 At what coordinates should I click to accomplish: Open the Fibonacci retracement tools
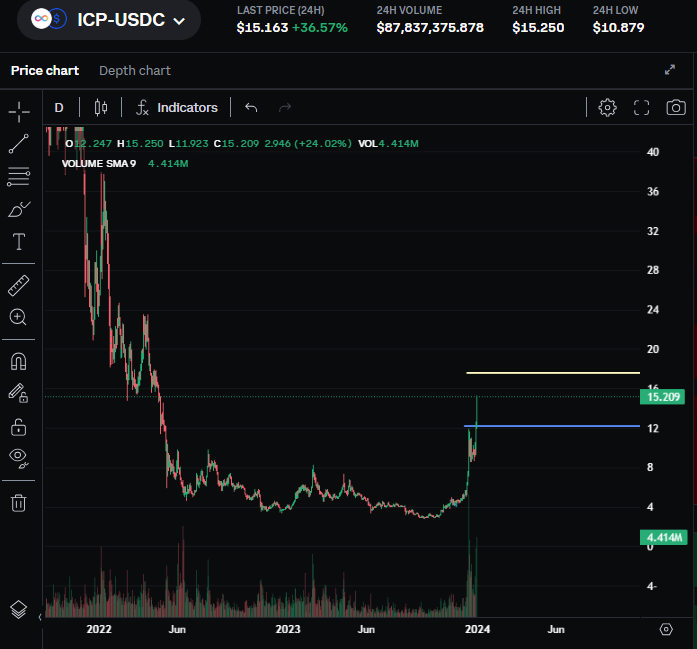point(19,177)
